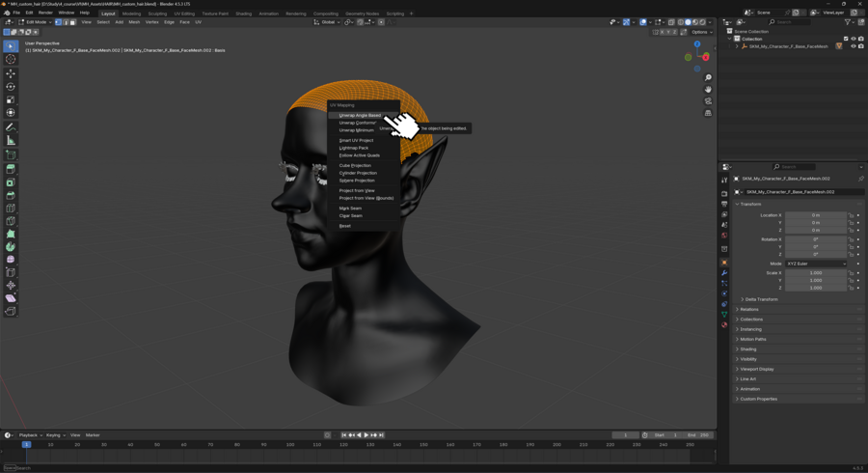
Task: Expand the Viewport Display panel
Action: click(757, 369)
